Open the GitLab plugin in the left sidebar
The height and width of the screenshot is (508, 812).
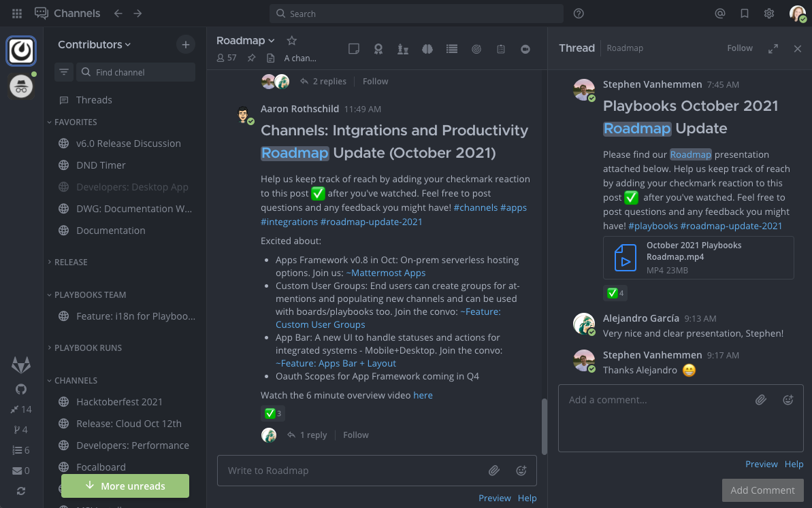click(20, 365)
